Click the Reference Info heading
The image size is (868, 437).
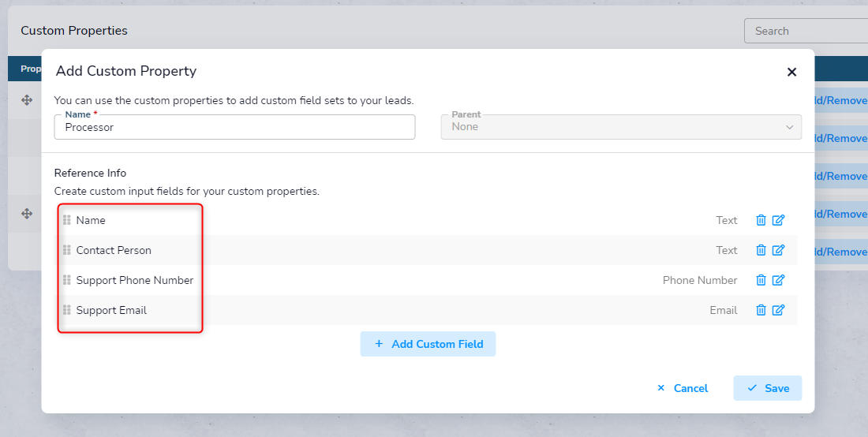point(90,173)
